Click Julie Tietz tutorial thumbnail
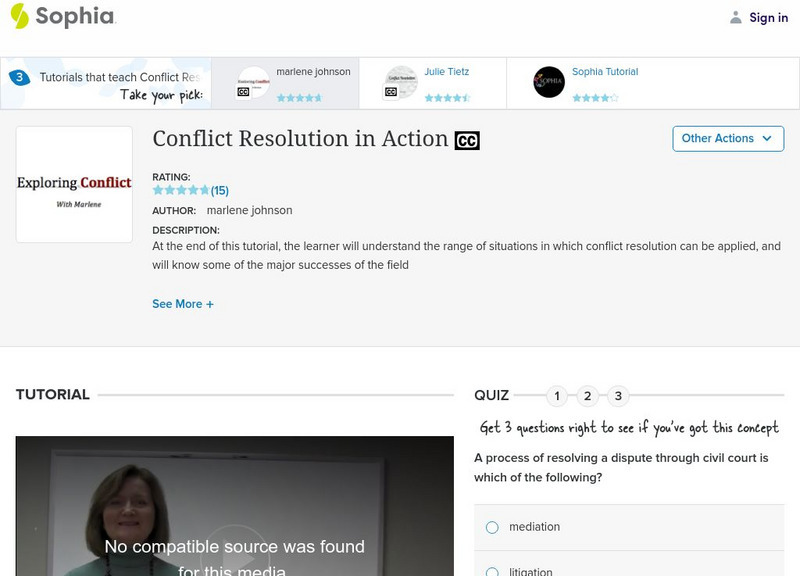Image resolution: width=800 pixels, height=576 pixels. (401, 82)
